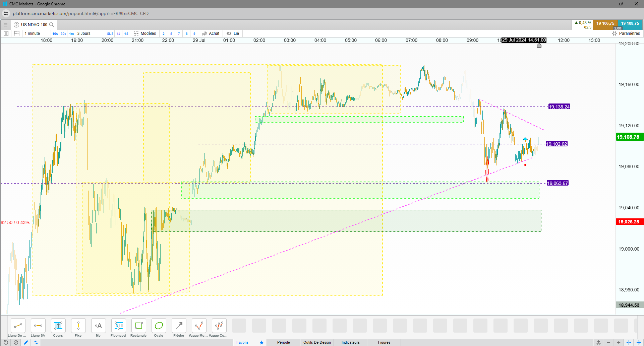Switch to the Indicateurs tab
644x346 pixels.
[351, 342]
